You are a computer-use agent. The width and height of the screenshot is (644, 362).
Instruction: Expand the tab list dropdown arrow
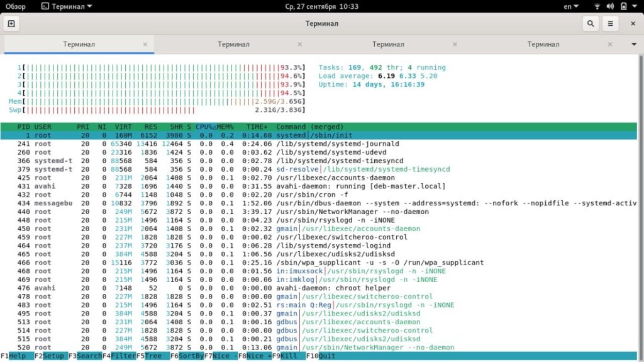tap(633, 45)
